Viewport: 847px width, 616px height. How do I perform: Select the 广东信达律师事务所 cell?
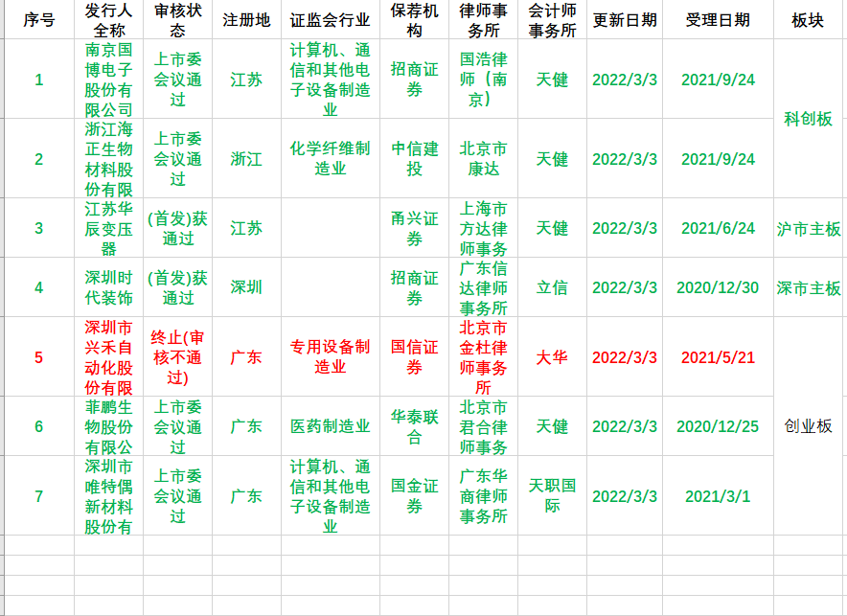coord(484,287)
